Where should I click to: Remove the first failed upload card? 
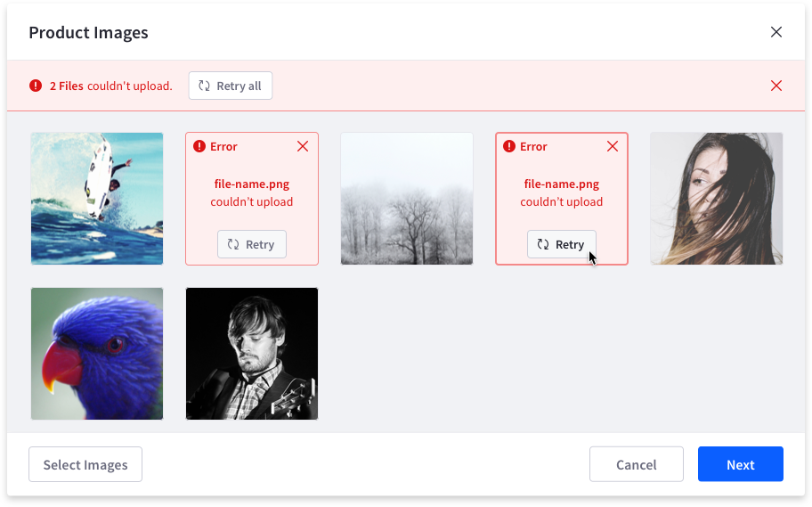click(303, 146)
